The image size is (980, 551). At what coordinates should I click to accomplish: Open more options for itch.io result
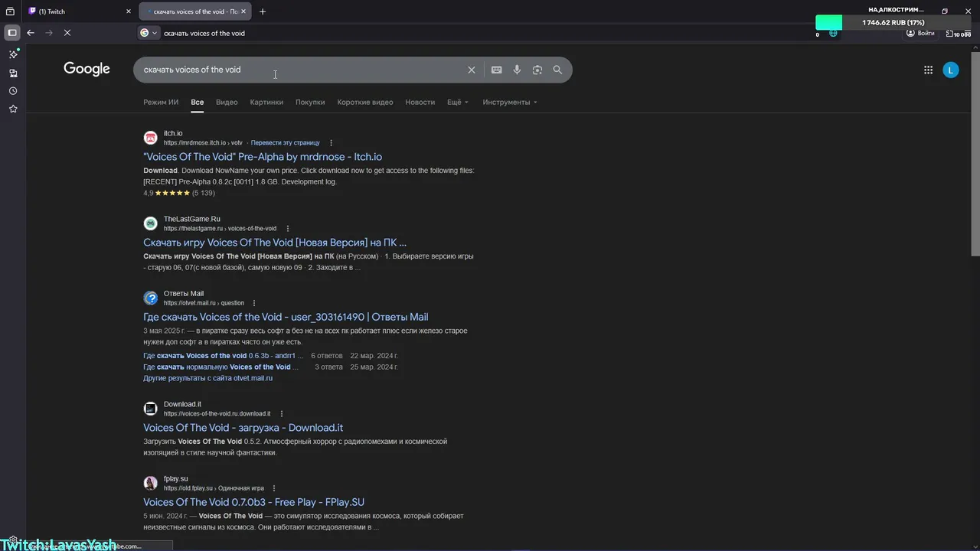[332, 143]
